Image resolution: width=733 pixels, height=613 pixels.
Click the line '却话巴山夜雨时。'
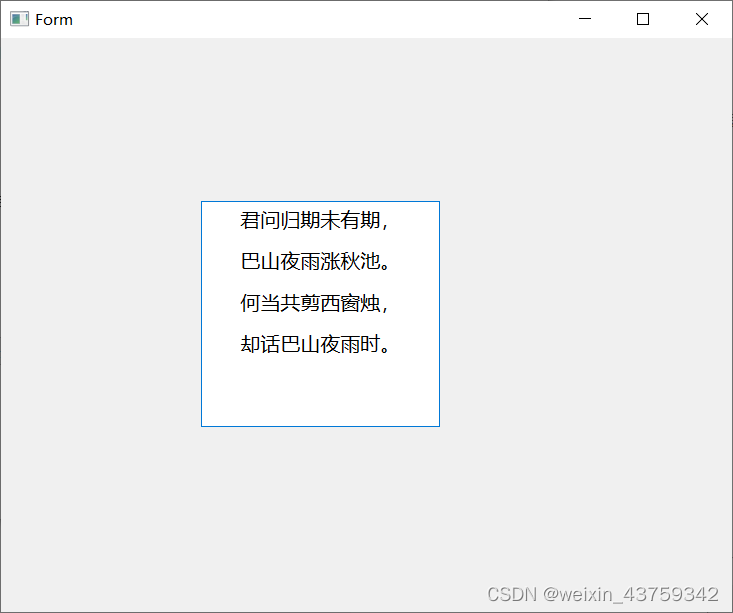click(x=315, y=344)
